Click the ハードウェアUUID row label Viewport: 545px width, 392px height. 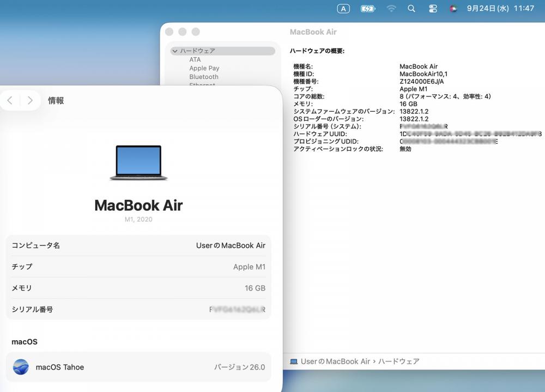click(320, 134)
